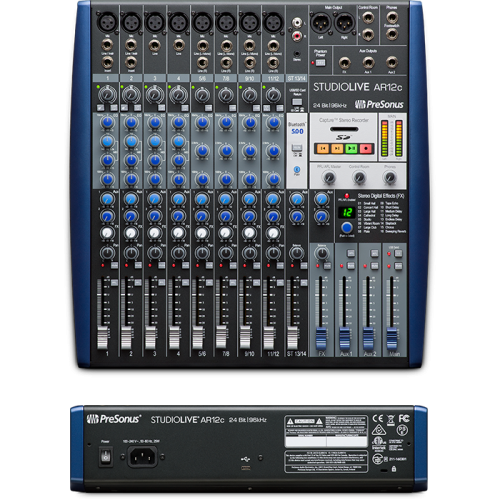The width and height of the screenshot is (500, 500).
Task: Click the Capture recorder next-track button
Action: 337,148
